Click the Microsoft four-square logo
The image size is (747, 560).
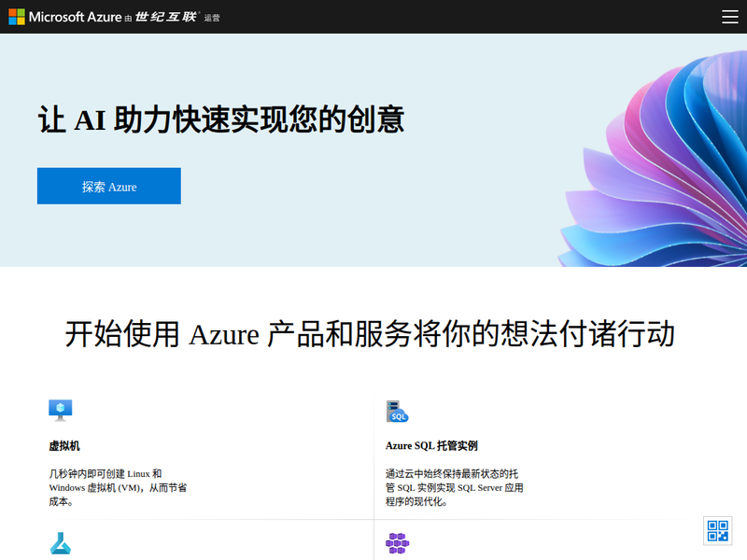[x=17, y=17]
